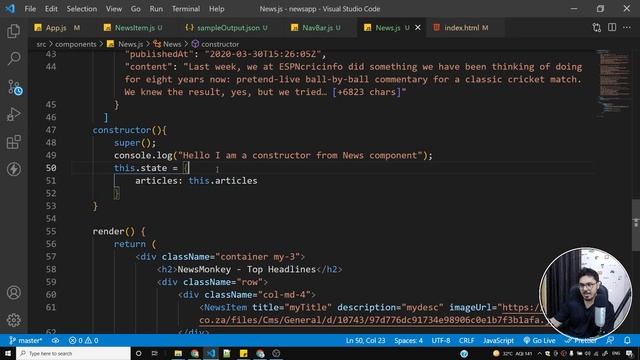
Task: Click the feedback icon in status bar
Action: click(x=610, y=340)
